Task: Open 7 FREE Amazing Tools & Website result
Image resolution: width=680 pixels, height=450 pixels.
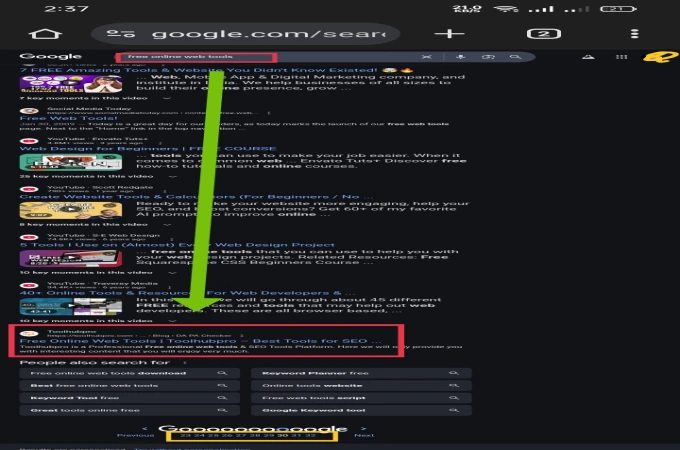Action: point(199,70)
